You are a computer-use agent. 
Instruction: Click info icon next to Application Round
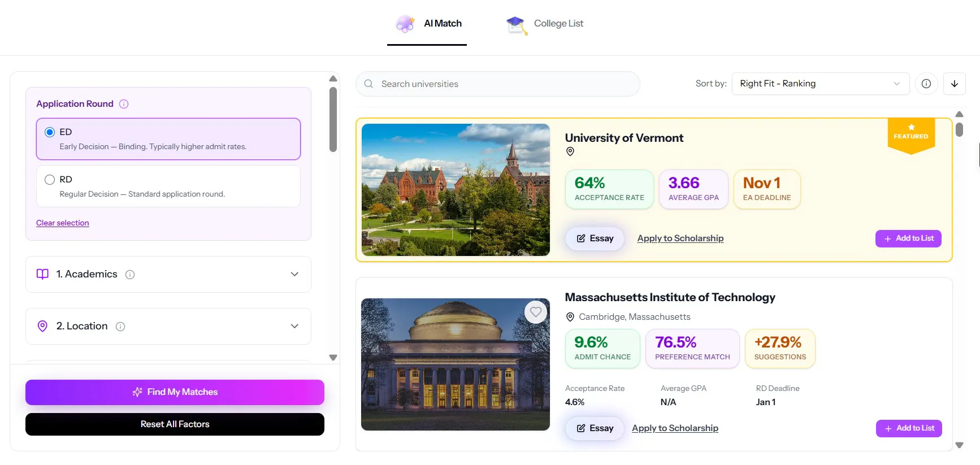point(124,104)
